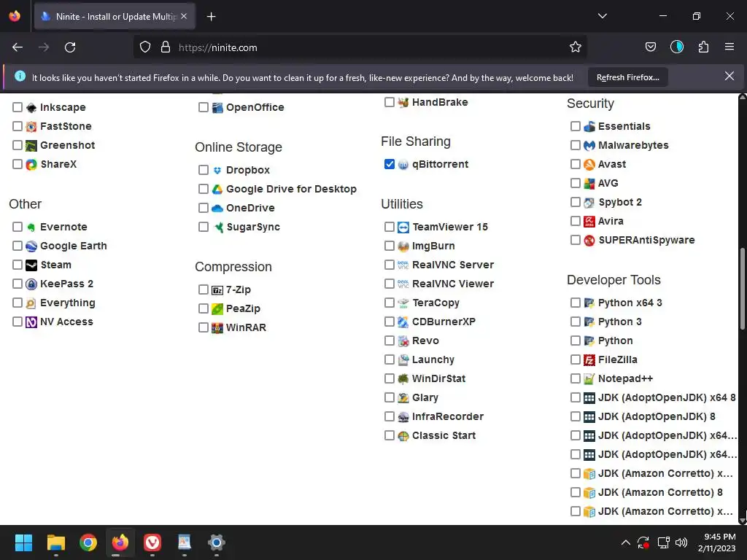This screenshot has width=747, height=560.
Task: Click the Malwarebytes icon
Action: click(589, 145)
